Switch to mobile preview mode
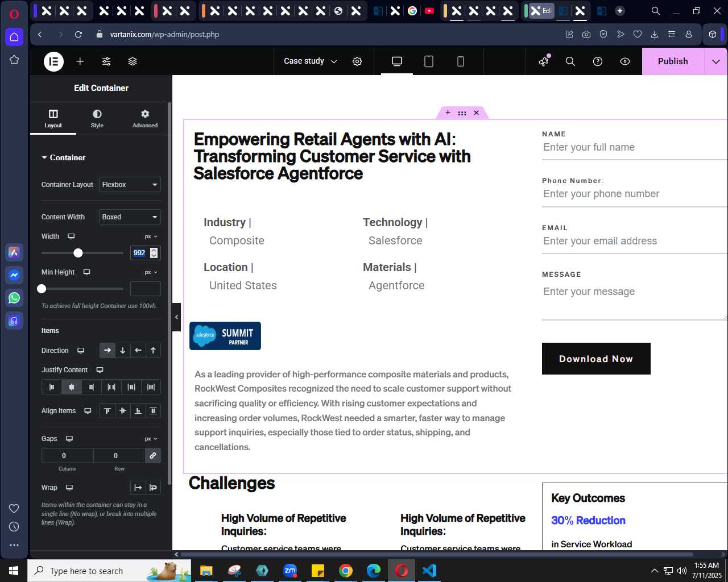The width and height of the screenshot is (728, 582). (461, 61)
